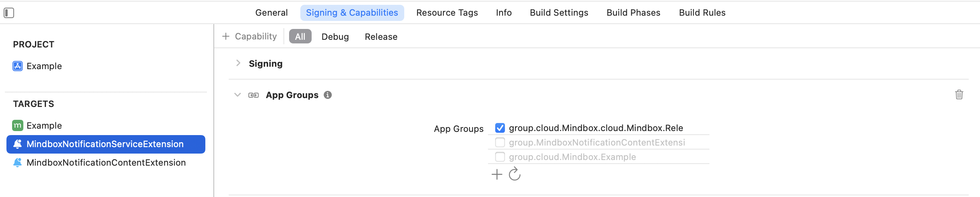
Task: Delete App Groups capability with trash icon
Action: tap(959, 94)
